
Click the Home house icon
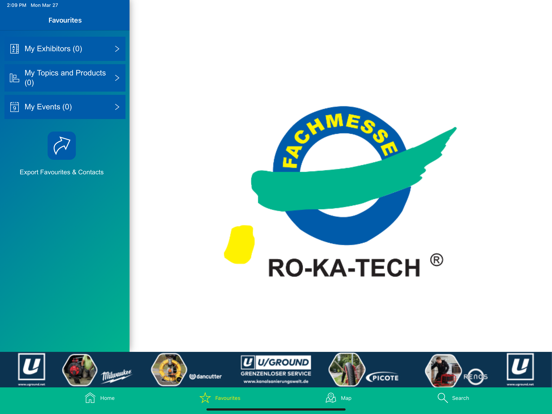(x=90, y=398)
